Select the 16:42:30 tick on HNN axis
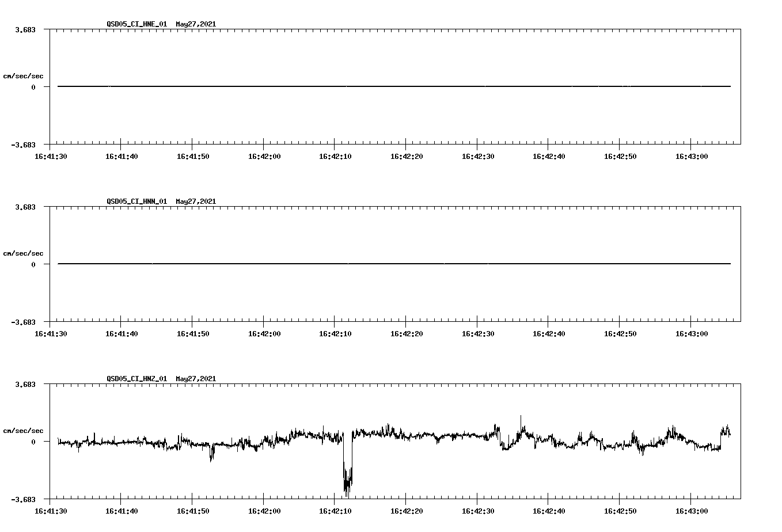 [x=479, y=332]
